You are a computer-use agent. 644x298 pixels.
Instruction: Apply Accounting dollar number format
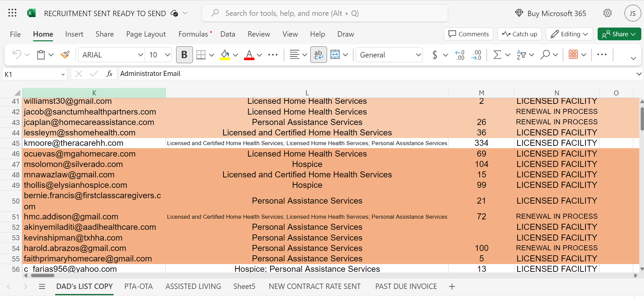[435, 55]
